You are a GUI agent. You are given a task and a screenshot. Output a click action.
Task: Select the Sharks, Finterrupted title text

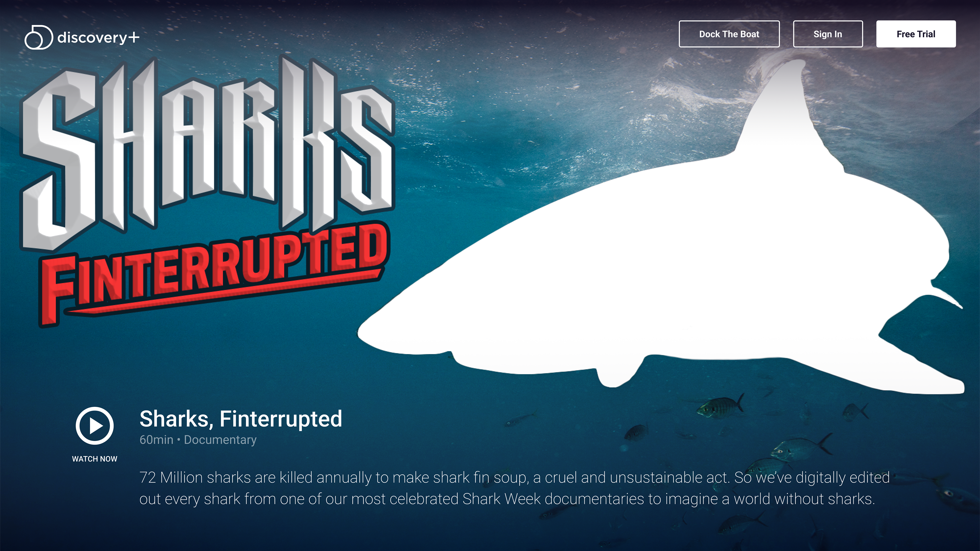[241, 419]
